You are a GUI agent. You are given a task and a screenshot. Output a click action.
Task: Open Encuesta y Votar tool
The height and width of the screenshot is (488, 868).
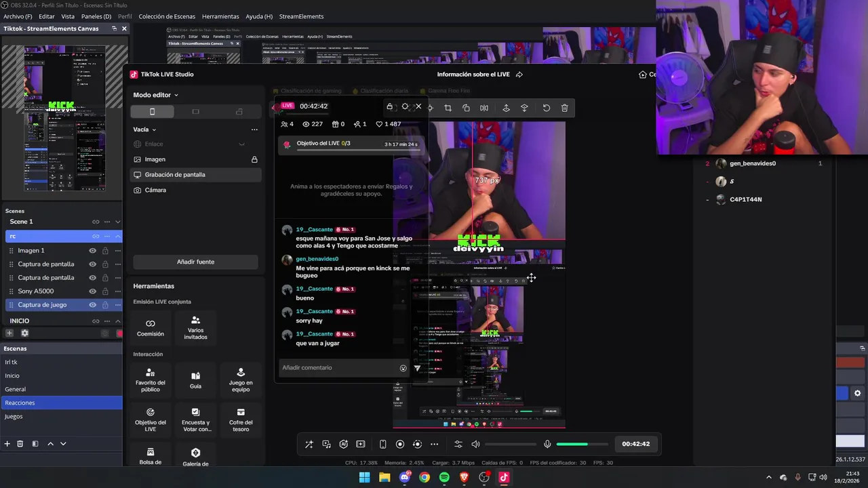[195, 420]
